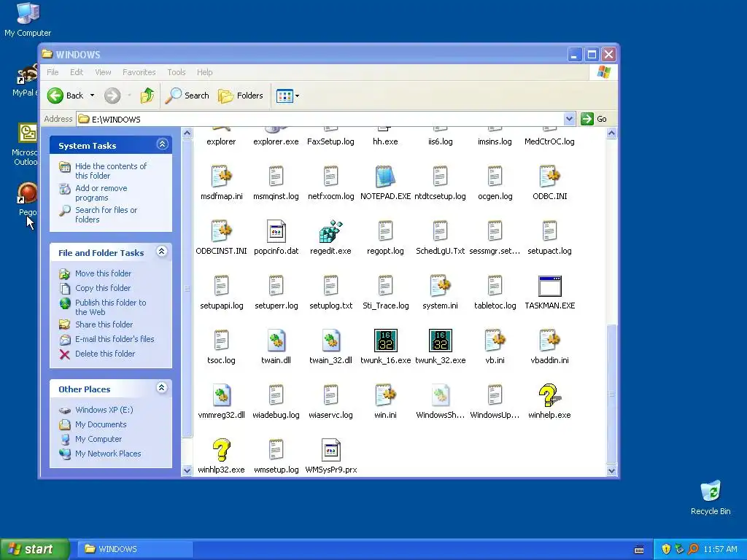Click the Search toolbar button
The image size is (747, 560).
pos(187,96)
